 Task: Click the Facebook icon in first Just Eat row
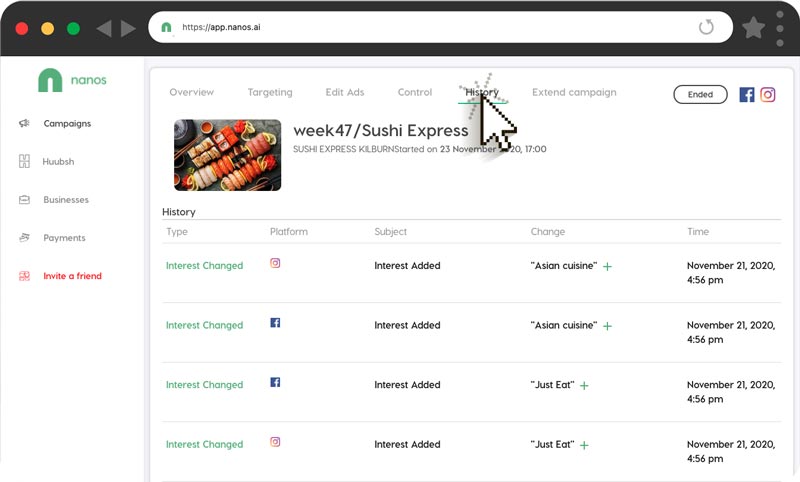click(275, 383)
